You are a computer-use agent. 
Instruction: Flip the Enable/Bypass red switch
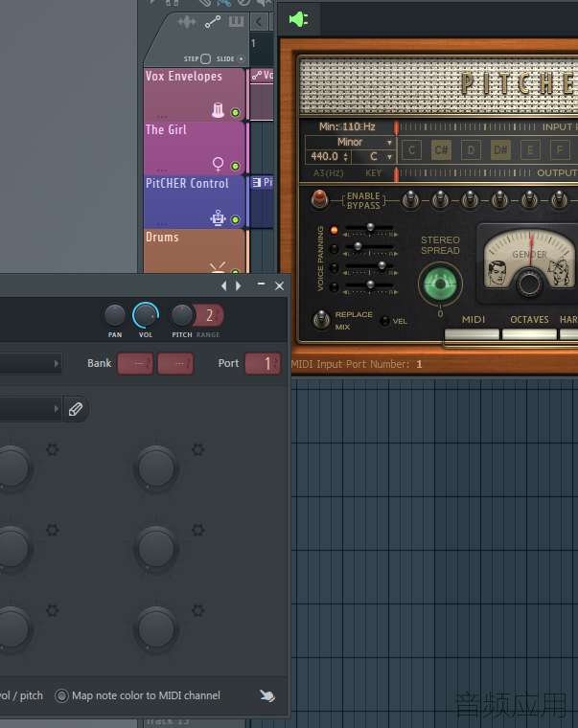click(319, 198)
